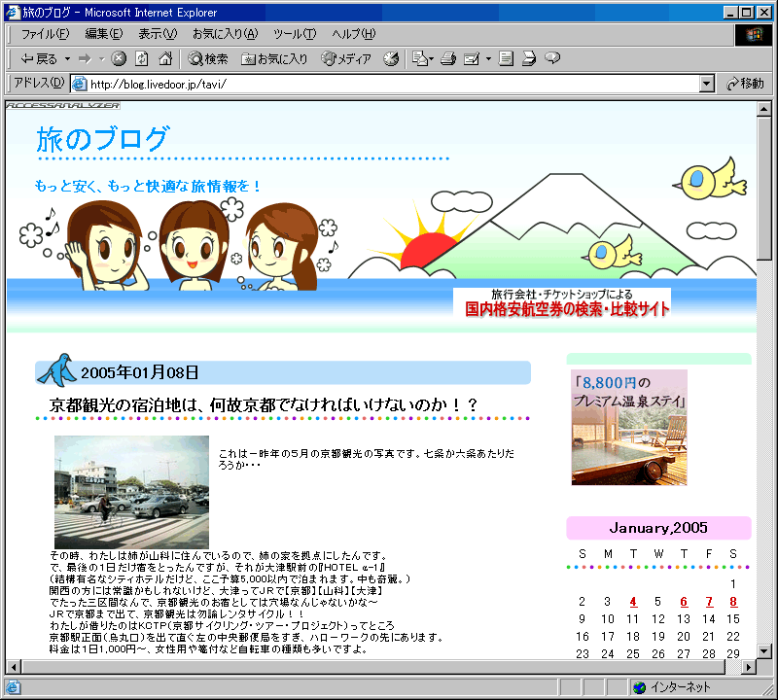Click the horizontal scrollbar thumb
778x700 pixels.
(x=373, y=667)
